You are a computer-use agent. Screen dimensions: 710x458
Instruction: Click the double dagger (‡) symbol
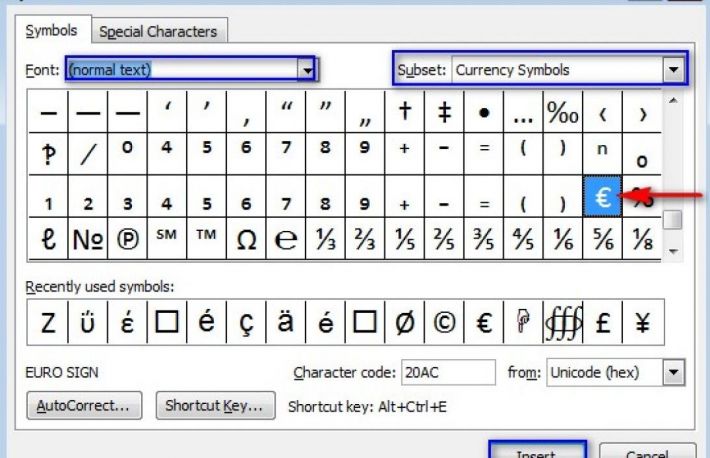[x=444, y=112]
